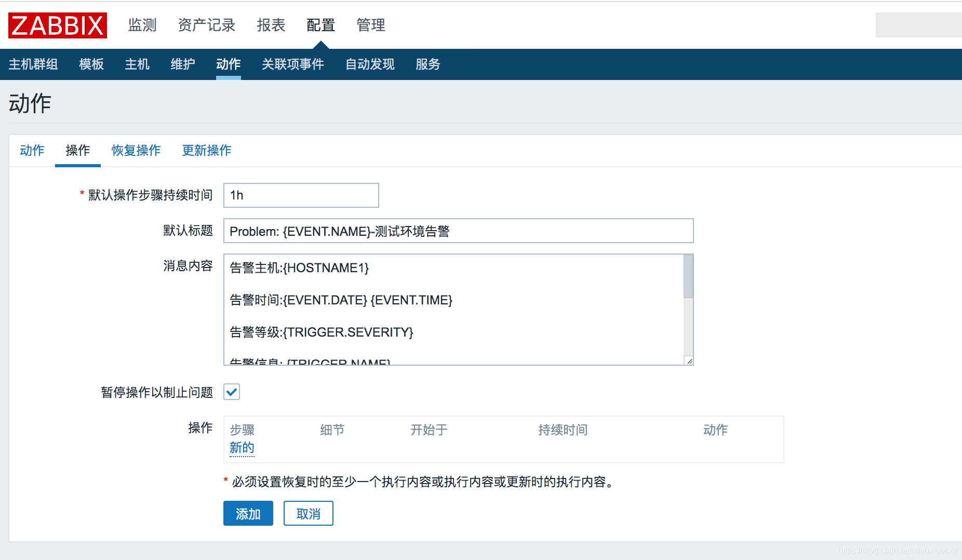This screenshot has height=560, width=962.
Task: Go to 主机 submenu
Action: [137, 64]
